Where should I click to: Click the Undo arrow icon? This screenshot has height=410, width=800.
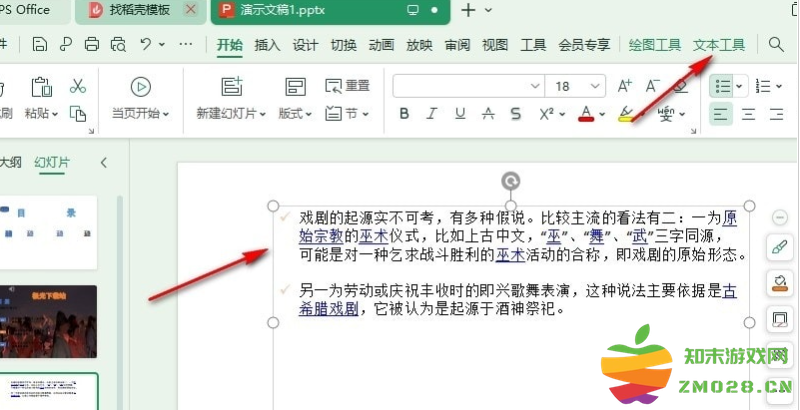[x=146, y=44]
